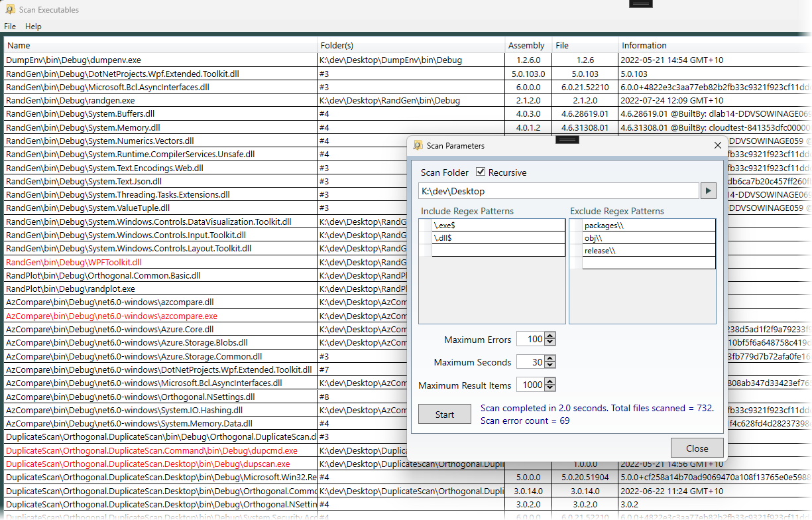Screen dimensions: 812x520
Task: Click the Close button in Scan Parameters
Action: click(x=697, y=448)
